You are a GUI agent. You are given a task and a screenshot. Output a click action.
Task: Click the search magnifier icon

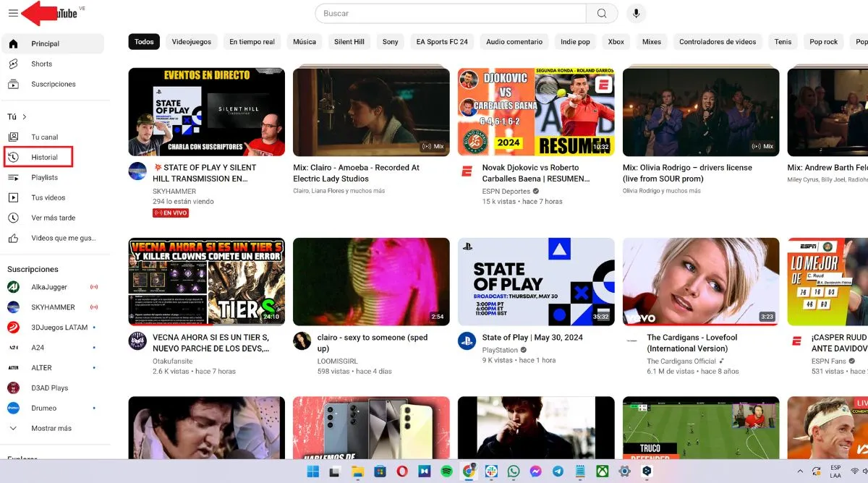click(600, 13)
